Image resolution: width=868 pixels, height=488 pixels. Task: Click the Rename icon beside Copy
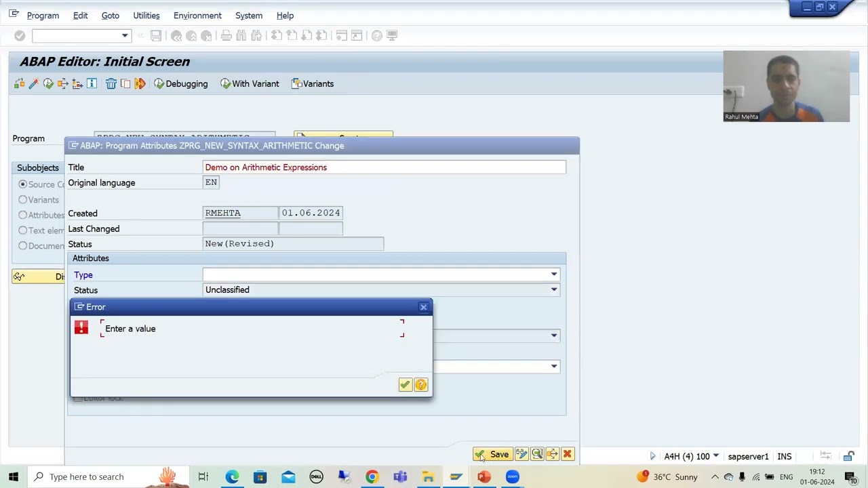(140, 84)
